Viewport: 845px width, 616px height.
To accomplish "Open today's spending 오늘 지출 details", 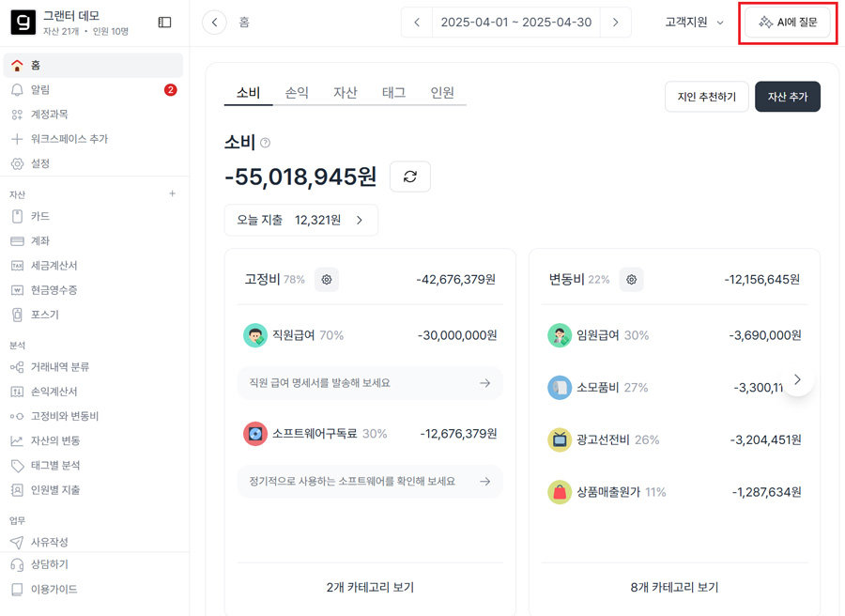I will click(300, 220).
